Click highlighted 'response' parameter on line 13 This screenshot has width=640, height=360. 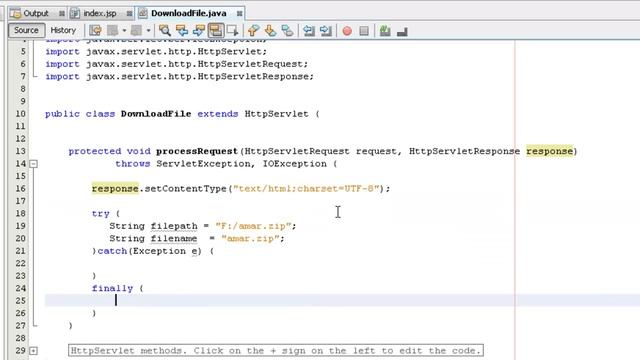(549, 151)
